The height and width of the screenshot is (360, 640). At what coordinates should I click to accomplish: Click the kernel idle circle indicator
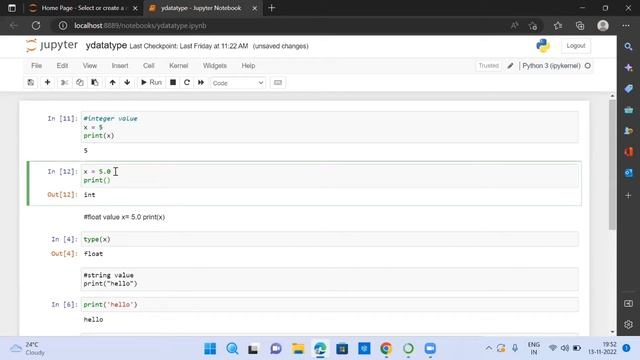(x=588, y=66)
